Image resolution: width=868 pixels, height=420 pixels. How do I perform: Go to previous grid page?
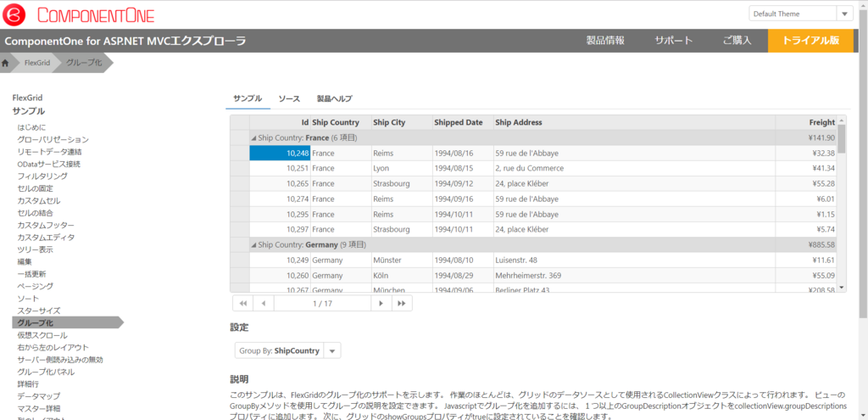pyautogui.click(x=264, y=303)
